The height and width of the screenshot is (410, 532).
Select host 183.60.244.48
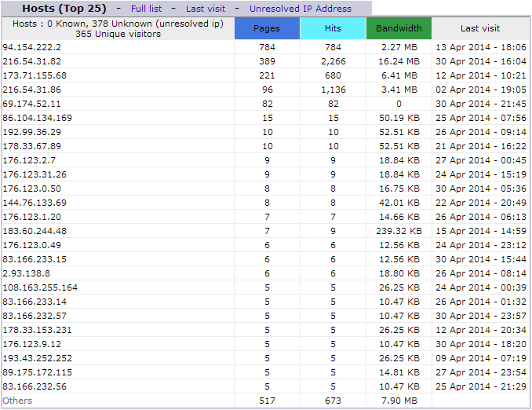[35, 232]
